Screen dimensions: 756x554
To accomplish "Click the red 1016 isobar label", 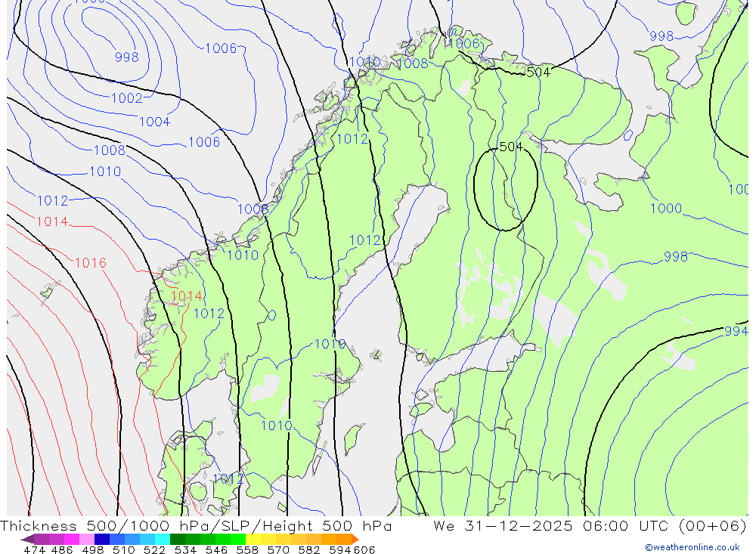I will click(91, 263).
